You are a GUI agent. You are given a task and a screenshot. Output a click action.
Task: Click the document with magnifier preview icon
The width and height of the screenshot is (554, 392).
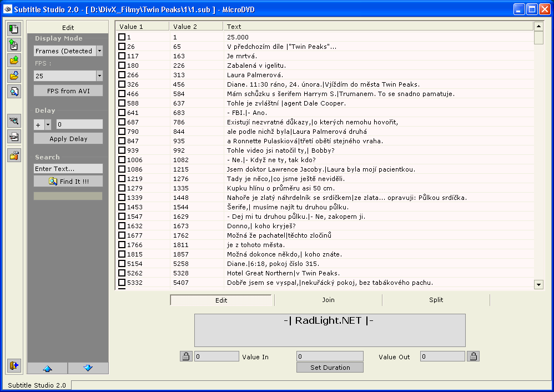coord(14,92)
